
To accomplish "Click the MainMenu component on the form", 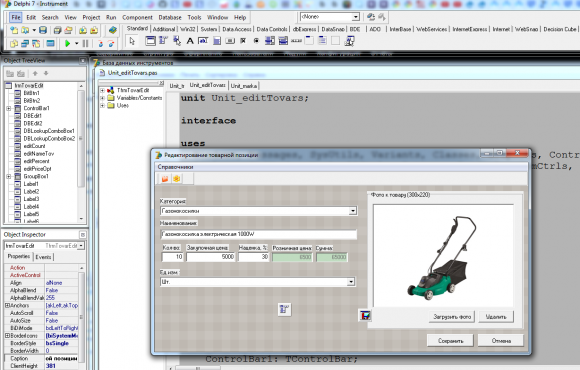I will click(284, 309).
